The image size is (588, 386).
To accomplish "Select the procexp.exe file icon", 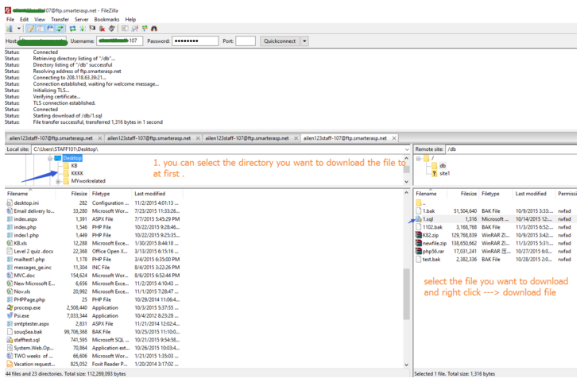I will tap(10, 308).
